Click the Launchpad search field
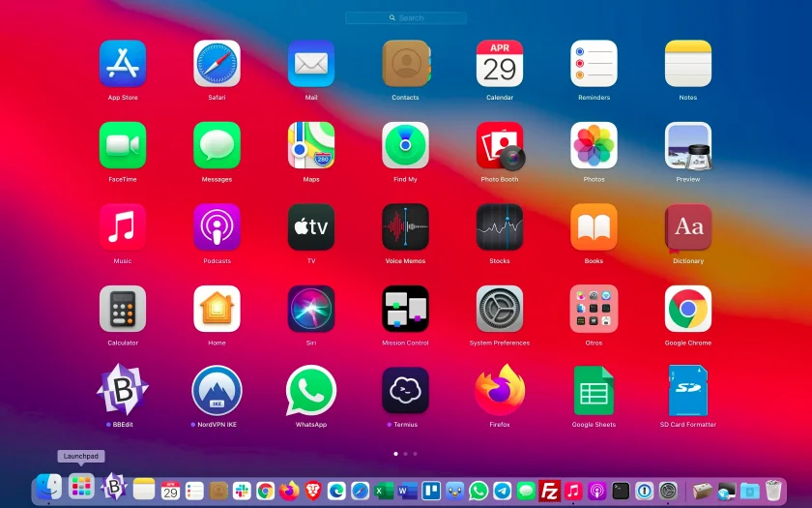The width and height of the screenshot is (812, 508). click(406, 17)
